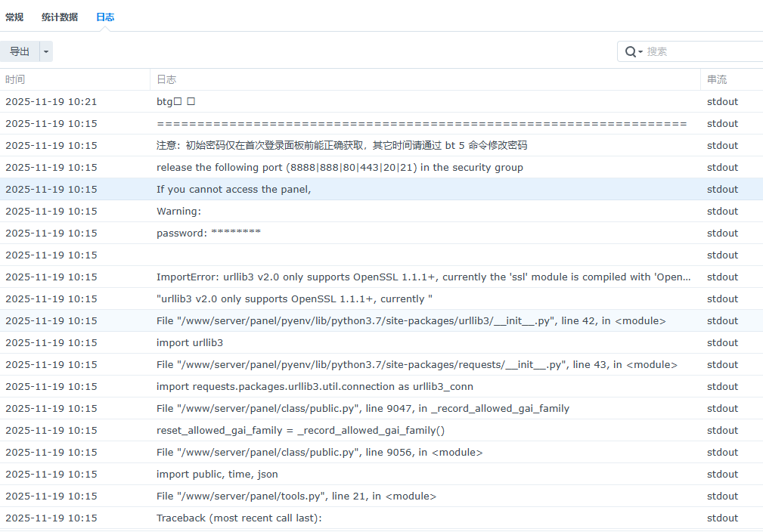Select the 日志 logs tab

[105, 17]
